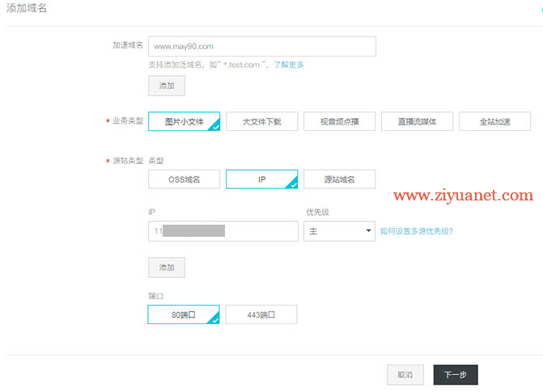543x392 pixels.
Task: Choose 源站域名 origin type
Action: (339, 179)
